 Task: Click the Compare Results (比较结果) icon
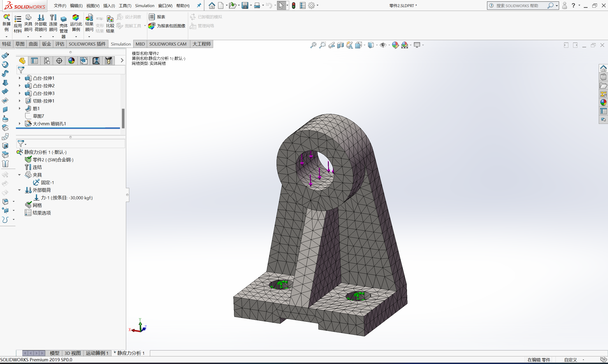click(110, 19)
